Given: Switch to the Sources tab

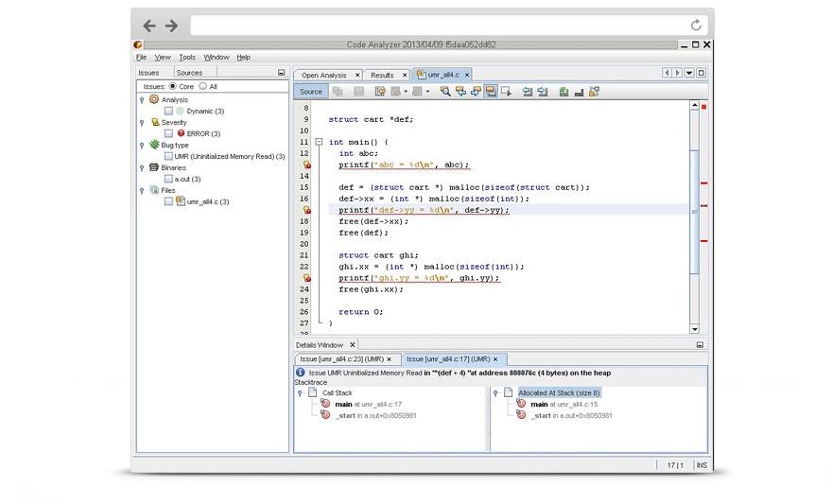Looking at the screenshot, I should tap(189, 73).
